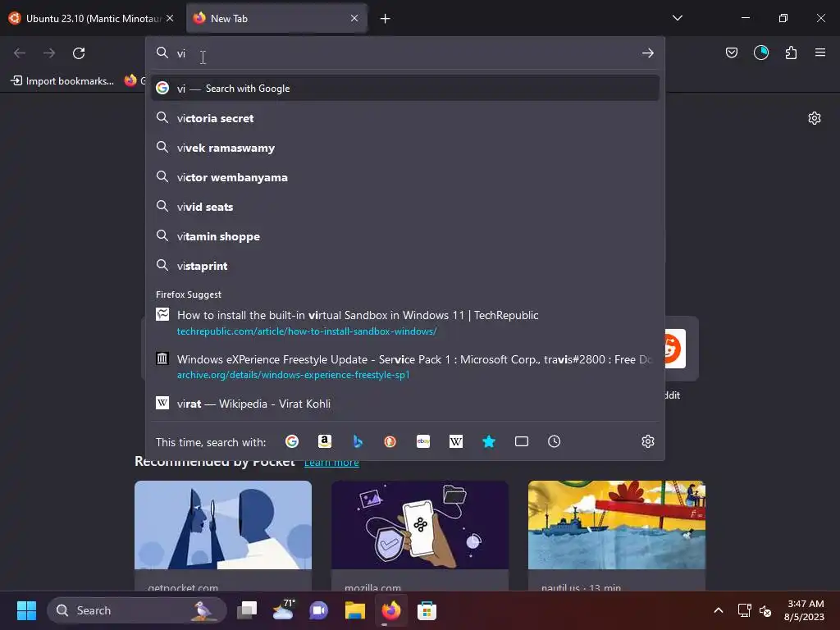Search open Tabs with the tab icon
This screenshot has width=840, height=630.
[521, 441]
